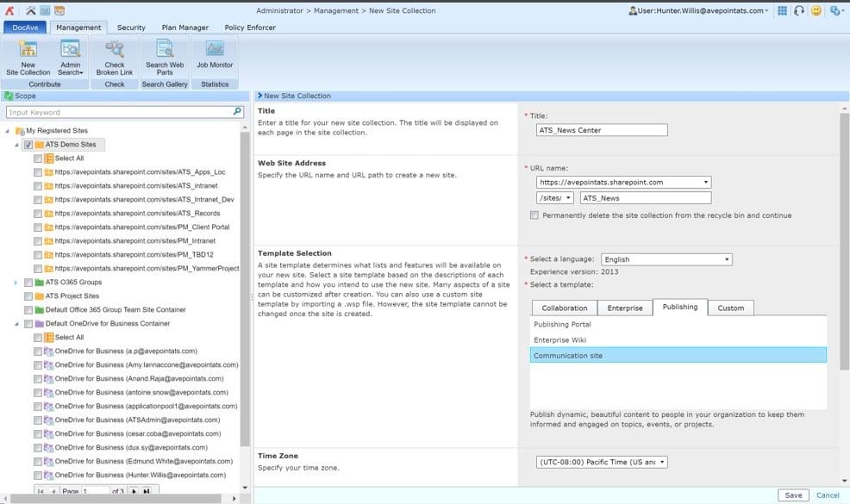Launch the Check Broken Link tool
This screenshot has height=504, width=850.
(115, 49)
